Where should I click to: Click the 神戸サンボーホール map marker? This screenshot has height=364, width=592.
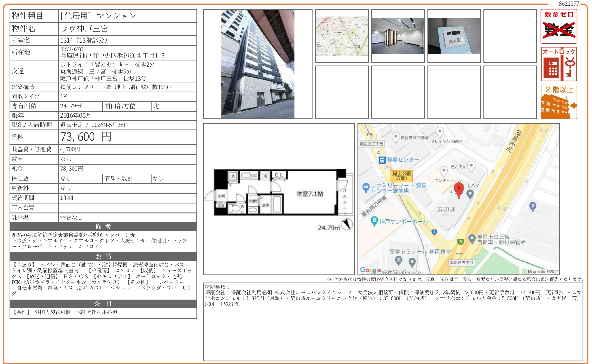[374, 221]
